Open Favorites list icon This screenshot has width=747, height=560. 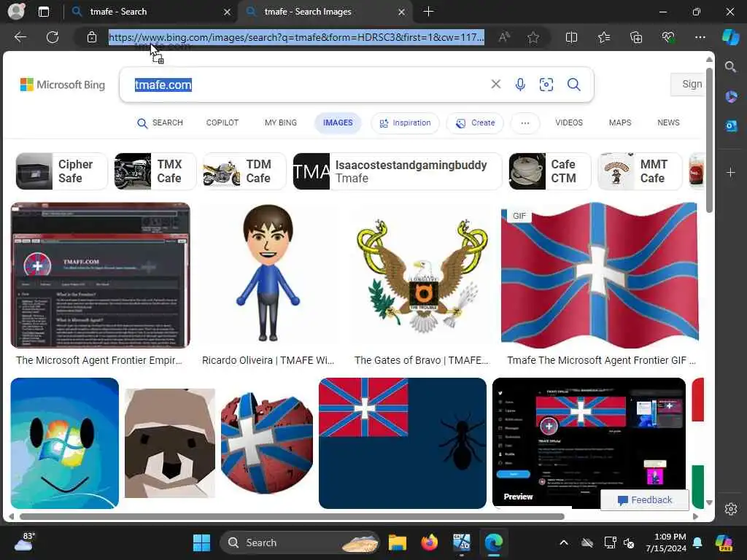[x=603, y=37]
